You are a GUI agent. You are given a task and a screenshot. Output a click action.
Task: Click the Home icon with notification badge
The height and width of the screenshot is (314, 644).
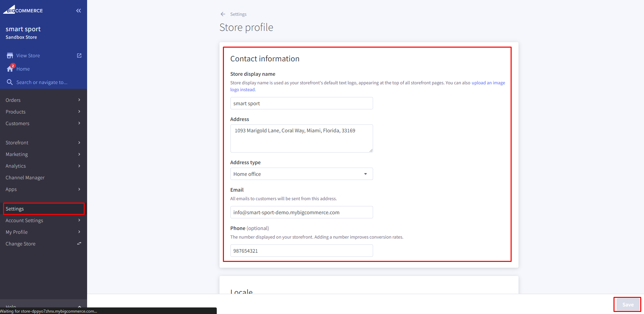(x=10, y=69)
